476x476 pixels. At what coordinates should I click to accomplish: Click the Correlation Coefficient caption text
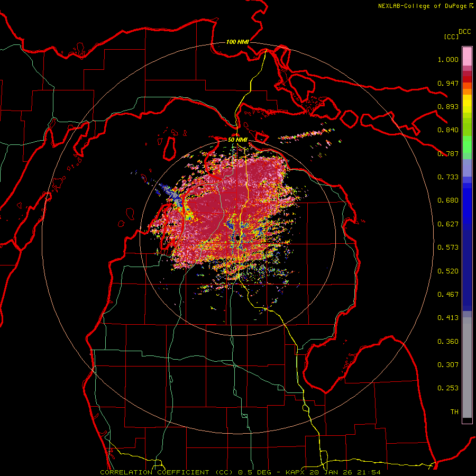(x=240, y=472)
